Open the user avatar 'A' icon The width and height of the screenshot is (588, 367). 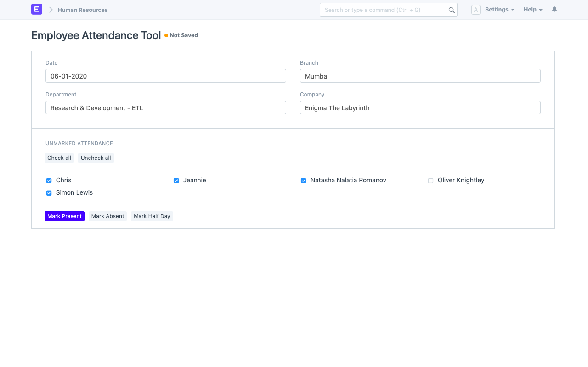476,10
